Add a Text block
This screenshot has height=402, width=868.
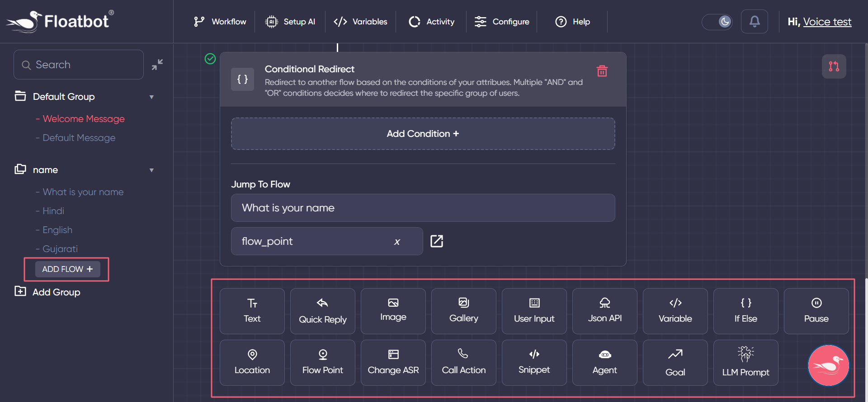252,311
